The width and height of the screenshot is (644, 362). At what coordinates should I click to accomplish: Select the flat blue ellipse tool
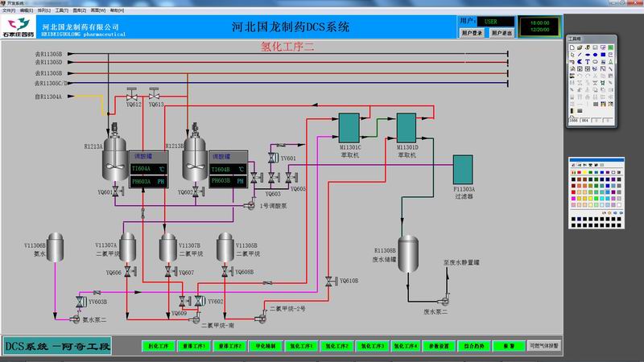588,55
